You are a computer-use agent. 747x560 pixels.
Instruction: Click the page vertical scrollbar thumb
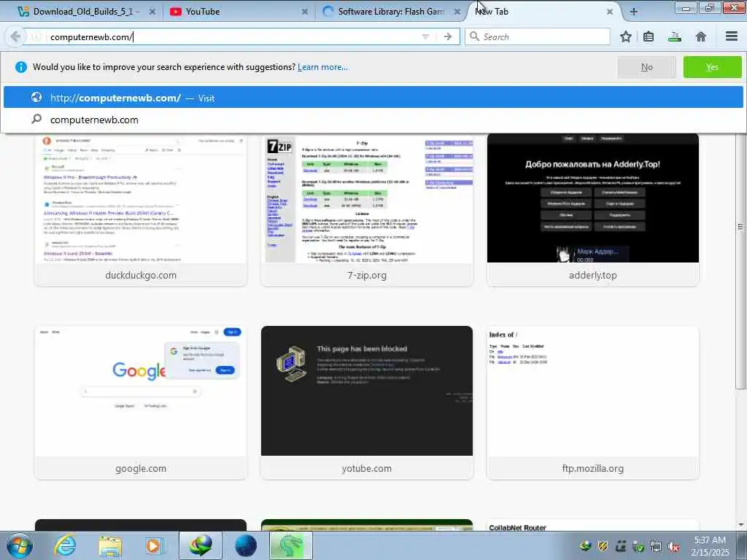click(741, 262)
